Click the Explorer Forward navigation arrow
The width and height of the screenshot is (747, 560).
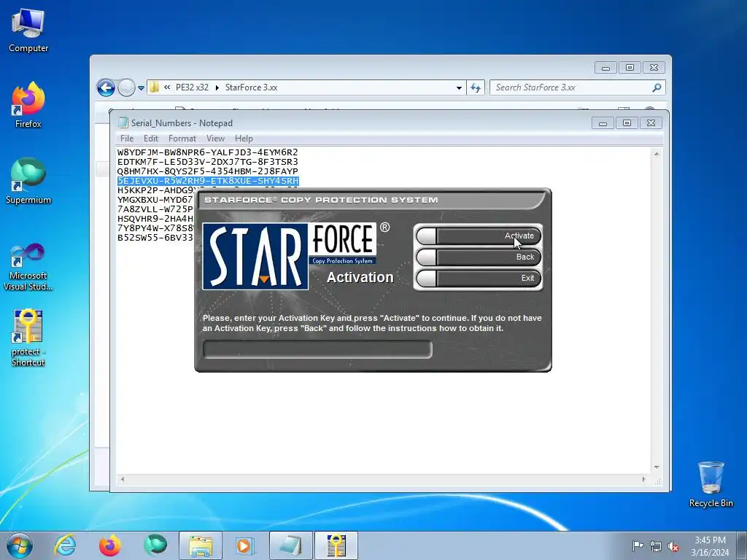[x=126, y=87]
